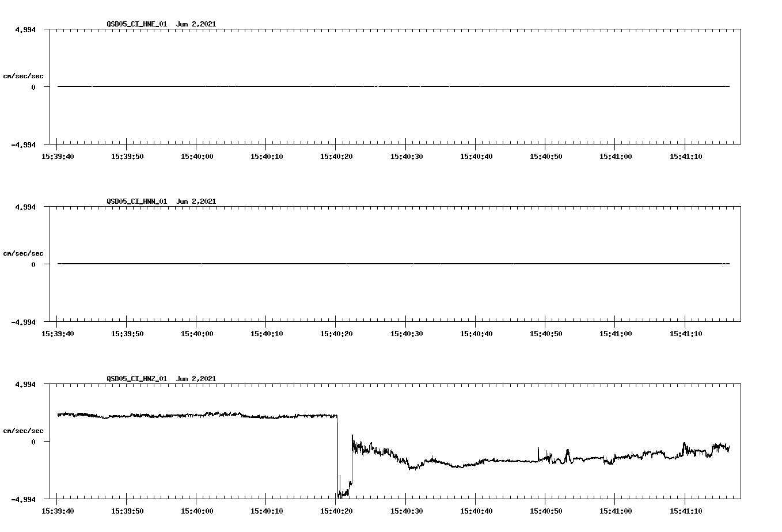Click 15:39:40 time label under HNE plot
This screenshot has width=782, height=532.
[x=58, y=156]
